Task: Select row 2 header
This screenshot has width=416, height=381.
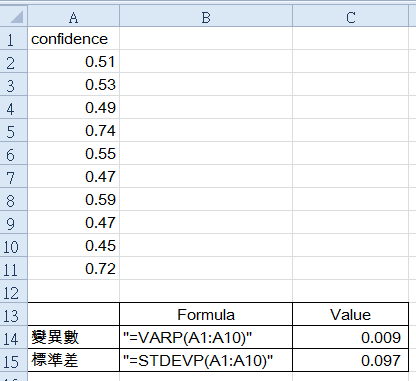Action: [x=13, y=61]
